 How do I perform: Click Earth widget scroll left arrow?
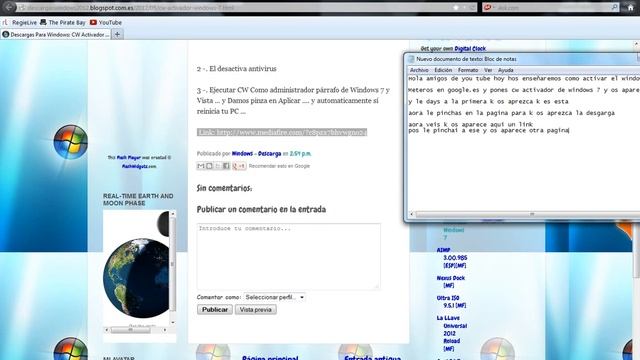click(107, 330)
